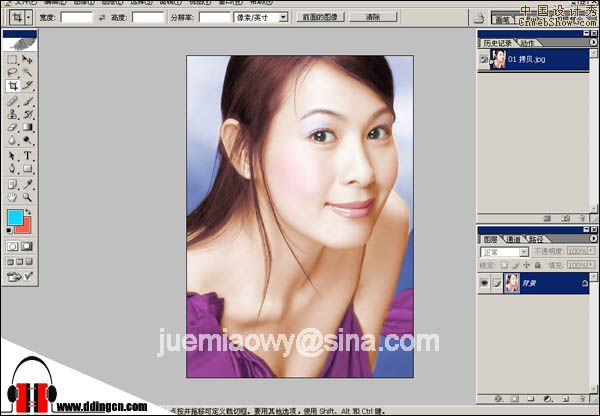Screen dimensions: 600x416
Task: Toggle lock transparent pixels
Action: pyautogui.click(x=504, y=265)
